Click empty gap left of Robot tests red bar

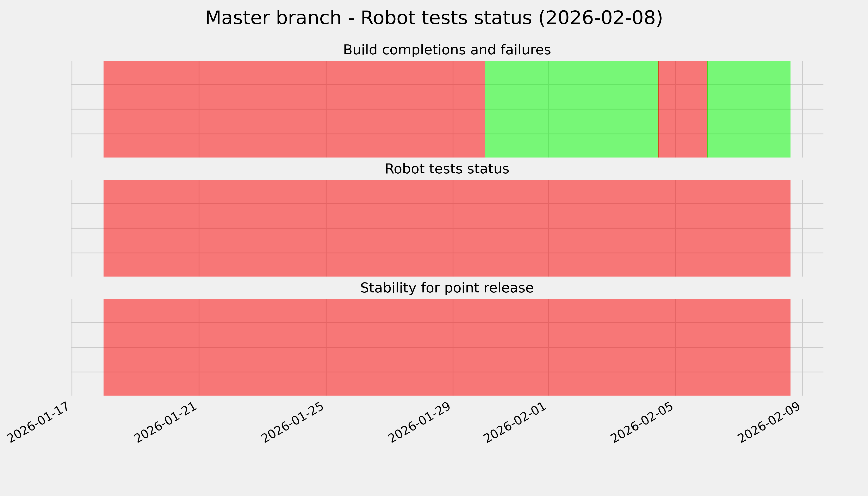click(88, 228)
